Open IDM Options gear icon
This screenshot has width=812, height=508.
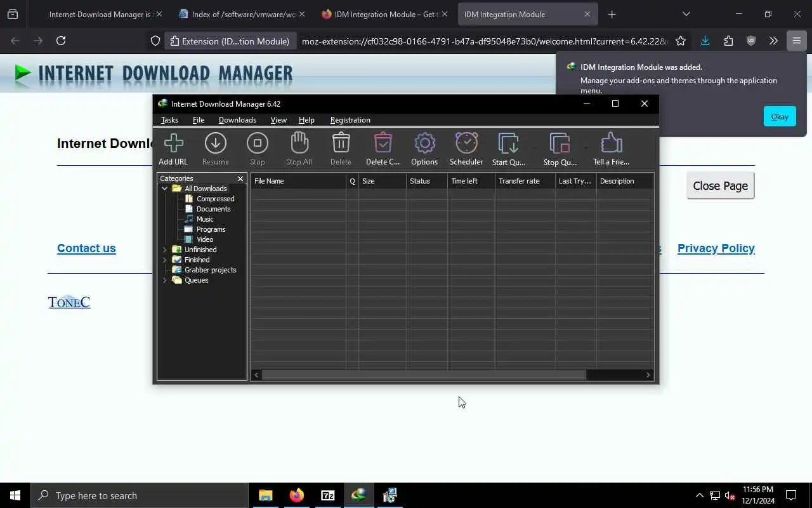pyautogui.click(x=424, y=143)
